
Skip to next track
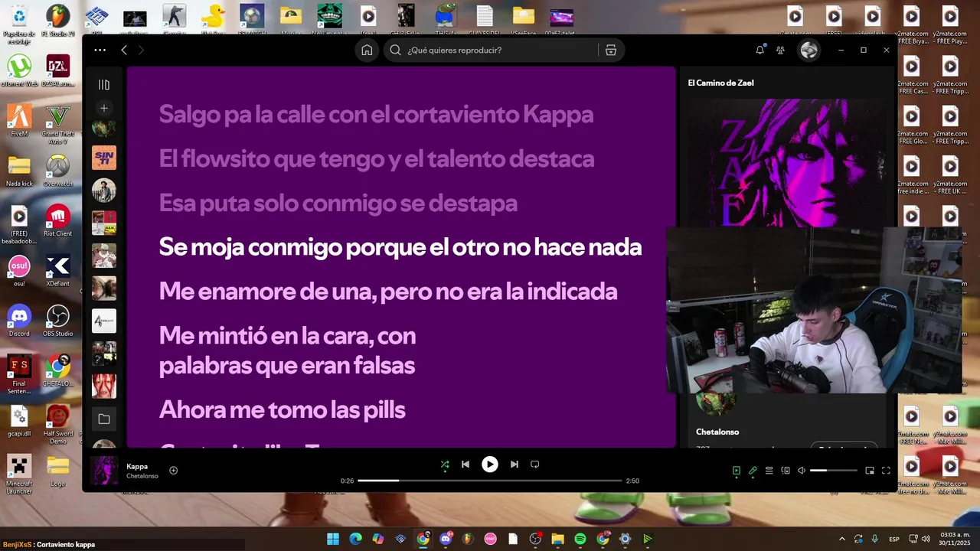[x=514, y=465]
